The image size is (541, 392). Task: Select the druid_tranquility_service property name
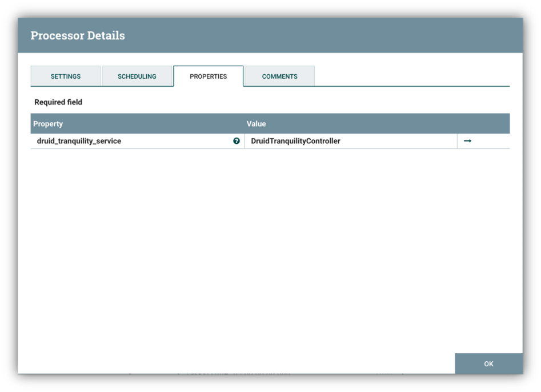[79, 141]
